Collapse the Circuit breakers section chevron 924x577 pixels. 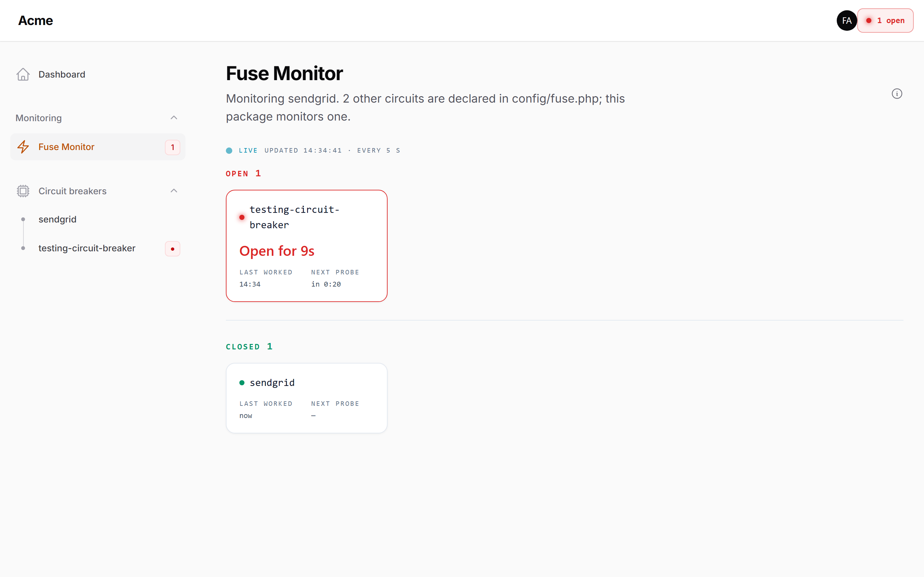pos(174,191)
